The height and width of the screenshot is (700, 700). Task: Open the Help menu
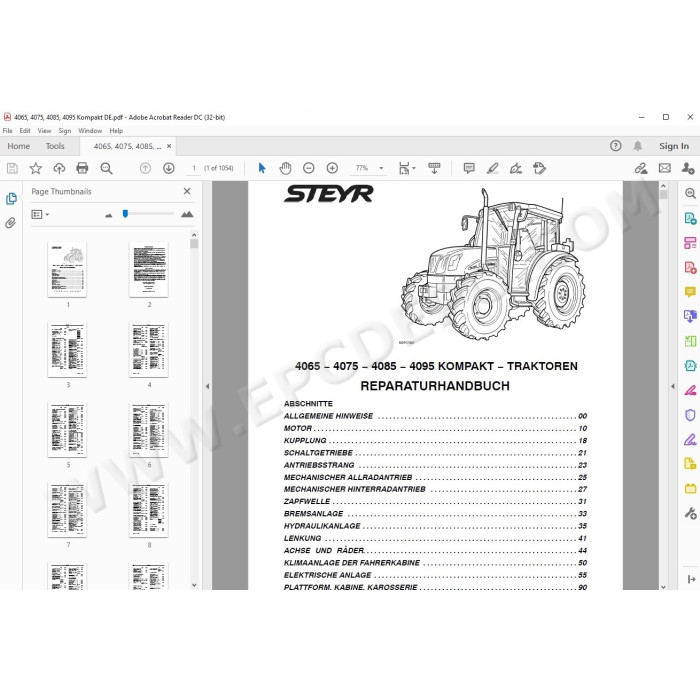coord(116,131)
